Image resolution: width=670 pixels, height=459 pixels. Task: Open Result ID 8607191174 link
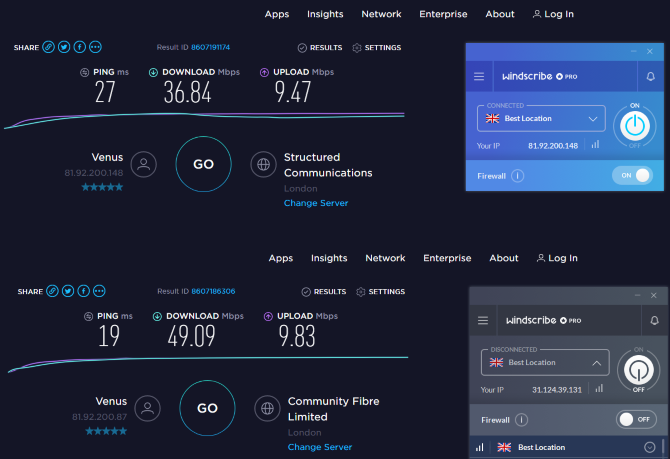(x=210, y=47)
